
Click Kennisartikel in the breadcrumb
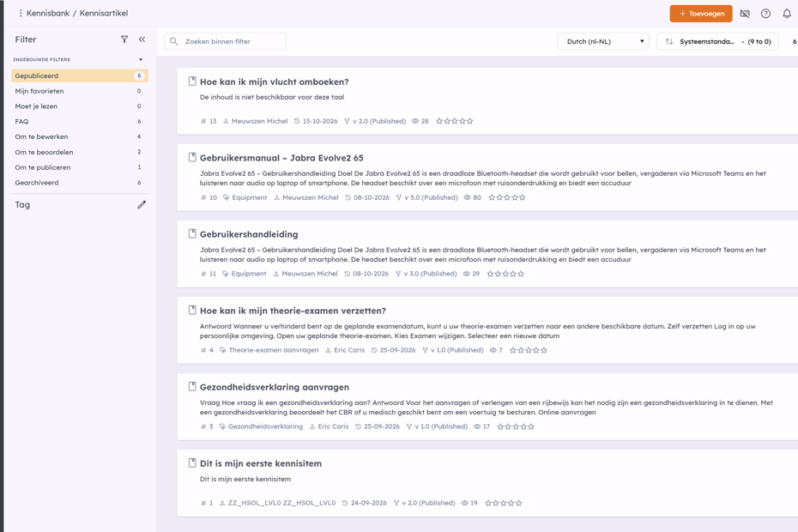[104, 13]
